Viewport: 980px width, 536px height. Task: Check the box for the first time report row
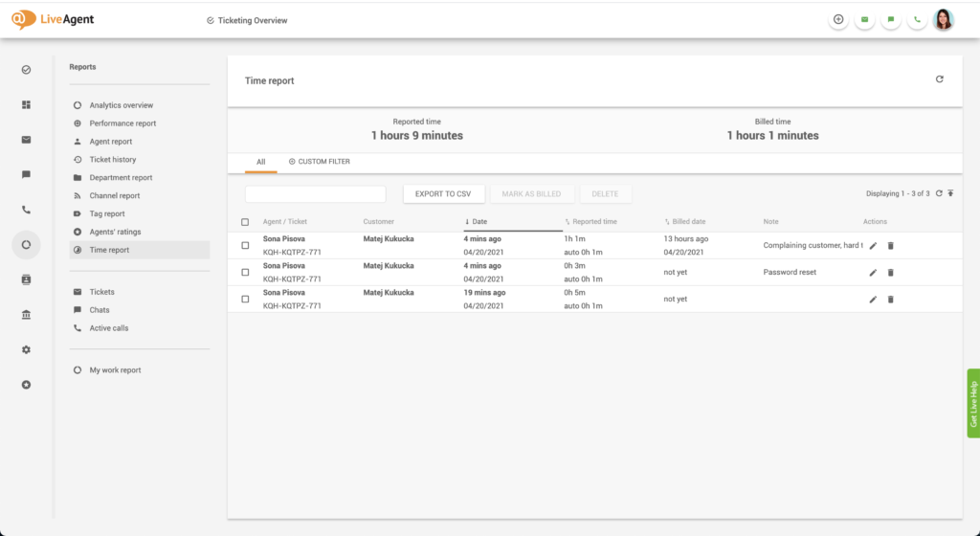tap(245, 246)
